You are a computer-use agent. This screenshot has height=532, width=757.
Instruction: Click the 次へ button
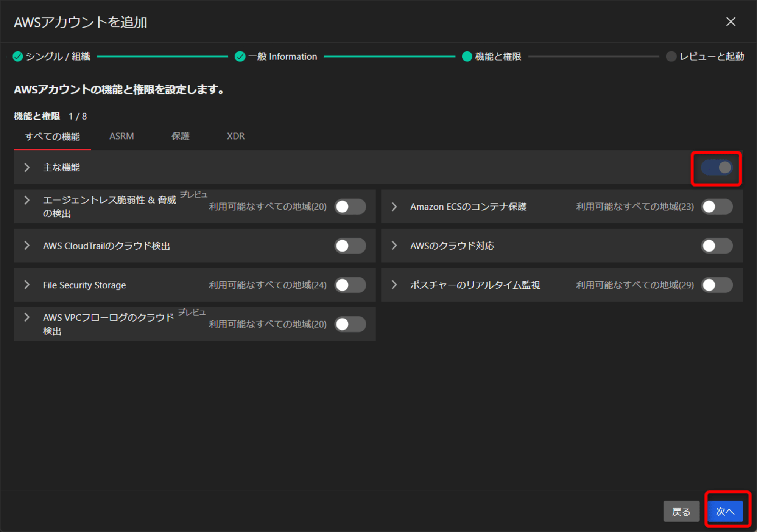[x=725, y=512]
